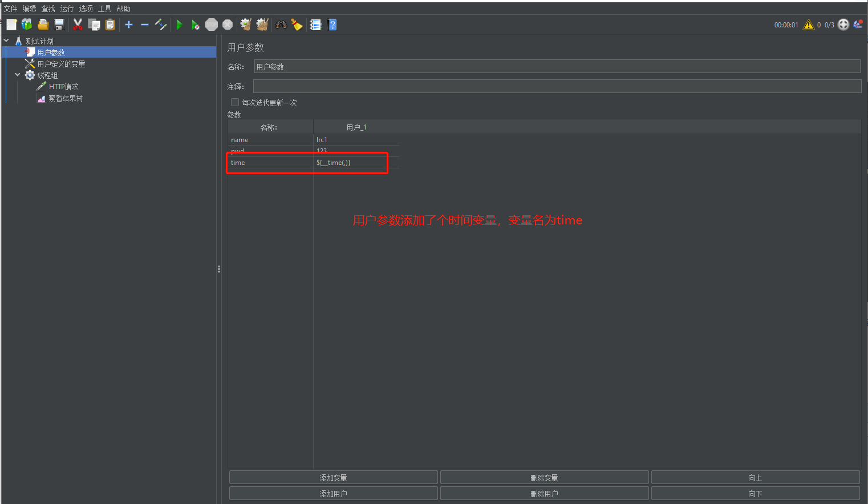This screenshot has height=504, width=868.
Task: Focus the 注释 comment field
Action: click(557, 86)
